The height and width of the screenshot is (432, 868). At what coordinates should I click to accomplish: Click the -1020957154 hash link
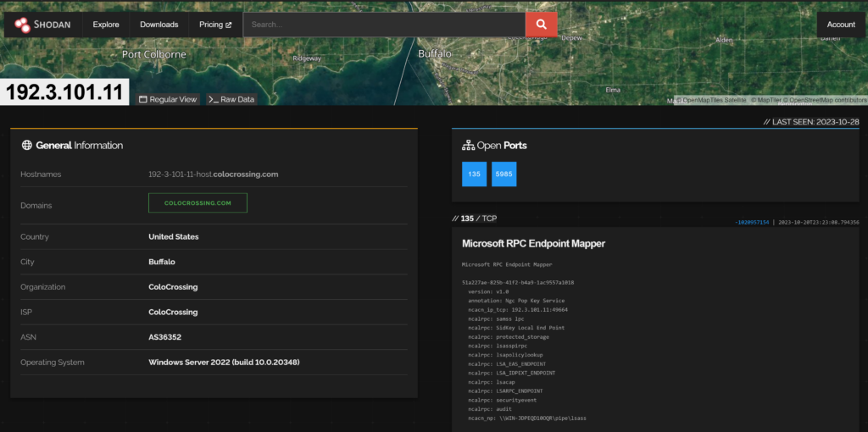tap(752, 223)
